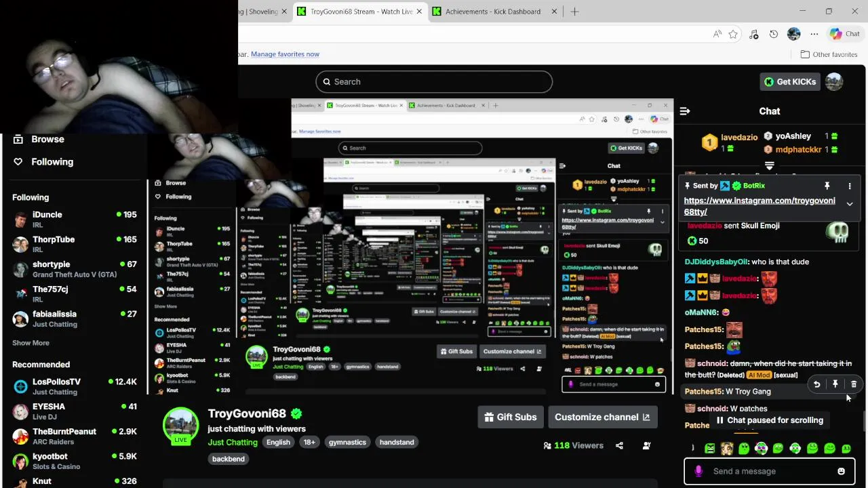The width and height of the screenshot is (868, 488).
Task: Click Manage favorites now link
Action: (285, 54)
